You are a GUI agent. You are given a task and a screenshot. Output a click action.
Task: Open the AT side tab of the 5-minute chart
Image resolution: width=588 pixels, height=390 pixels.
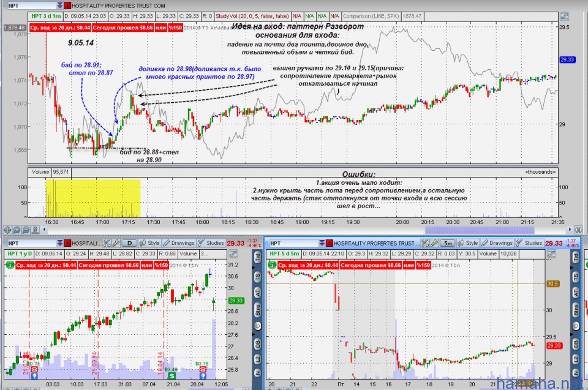pos(576,293)
